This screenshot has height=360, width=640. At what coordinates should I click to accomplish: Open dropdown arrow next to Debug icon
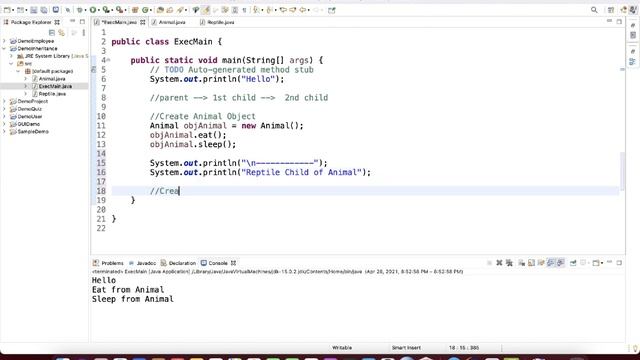coord(85,10)
